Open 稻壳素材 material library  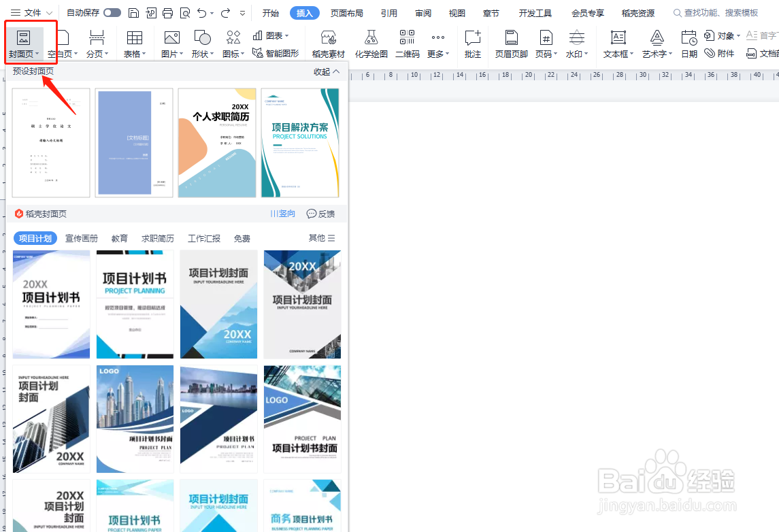[329, 44]
